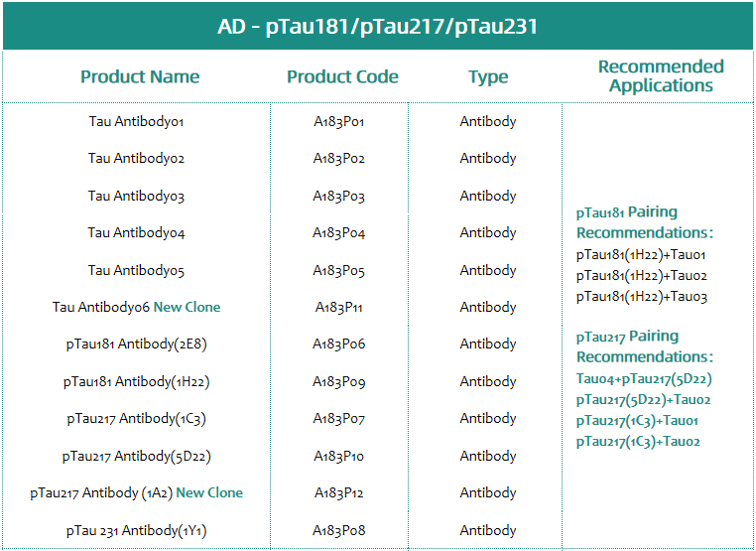Select Tau Antibody01 product name
Viewport: 756px width, 551px height.
point(136,121)
